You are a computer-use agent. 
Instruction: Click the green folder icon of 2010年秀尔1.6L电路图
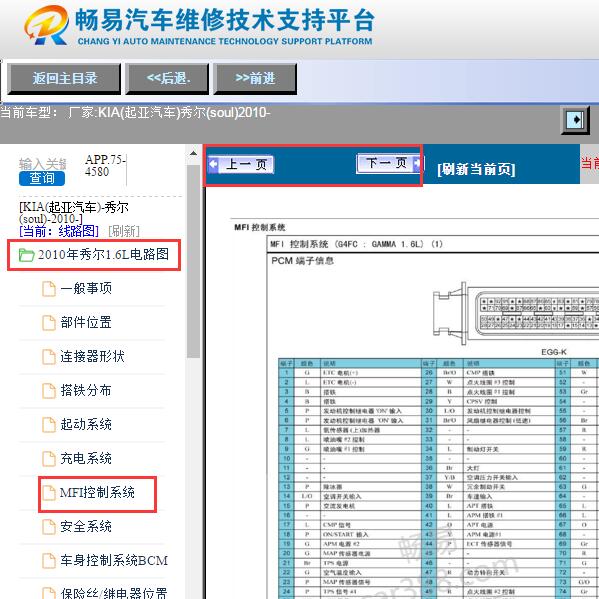pos(26,255)
